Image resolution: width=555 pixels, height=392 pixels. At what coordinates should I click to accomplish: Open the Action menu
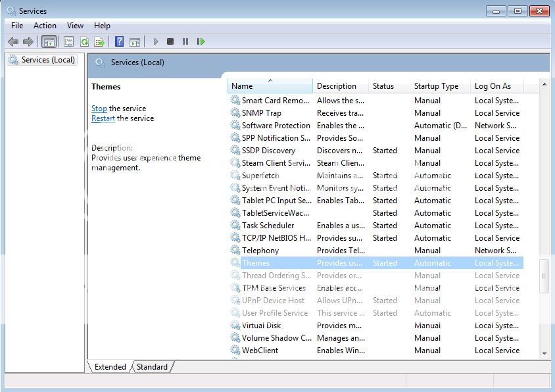(x=45, y=25)
